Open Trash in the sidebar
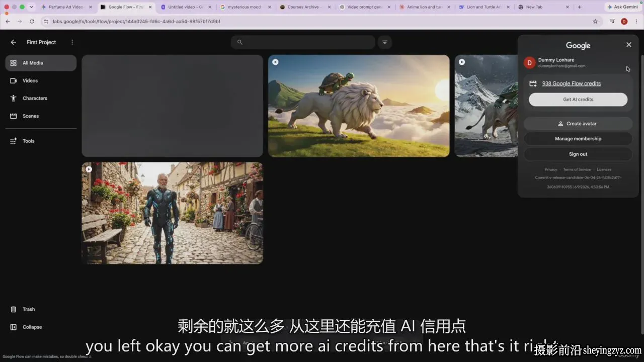644x362 pixels. [x=41, y=309]
